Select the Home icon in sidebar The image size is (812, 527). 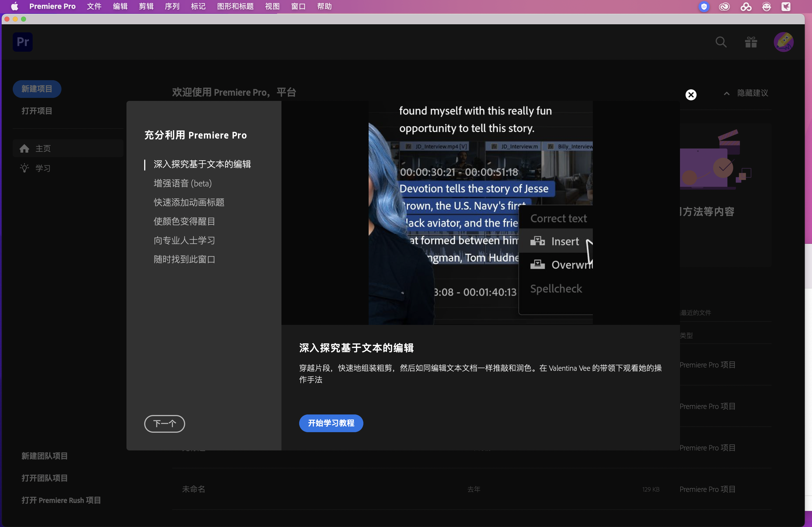(24, 149)
